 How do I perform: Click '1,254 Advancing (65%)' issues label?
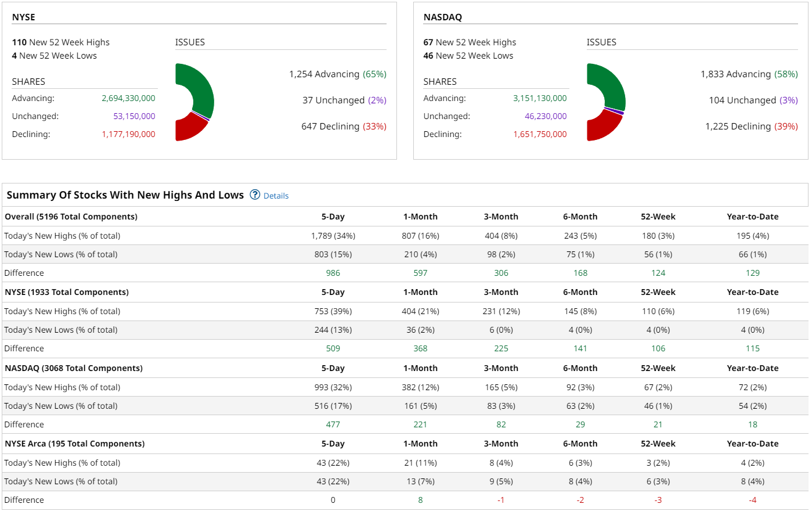click(338, 74)
